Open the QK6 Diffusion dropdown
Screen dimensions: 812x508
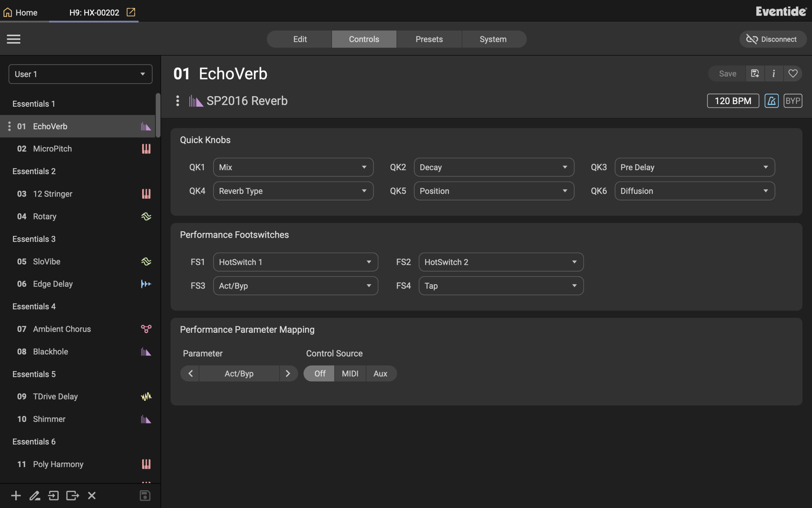[695, 191]
